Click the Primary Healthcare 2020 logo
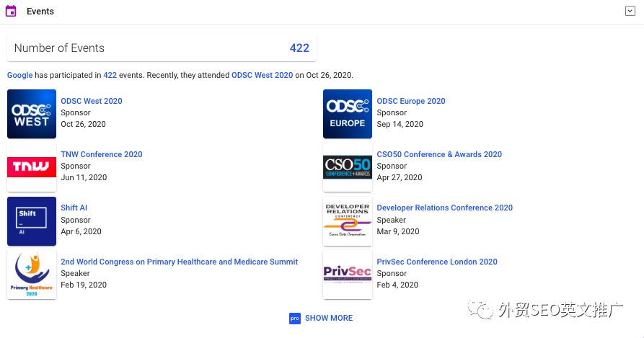Screen dimensions: 644x338 tap(32, 275)
